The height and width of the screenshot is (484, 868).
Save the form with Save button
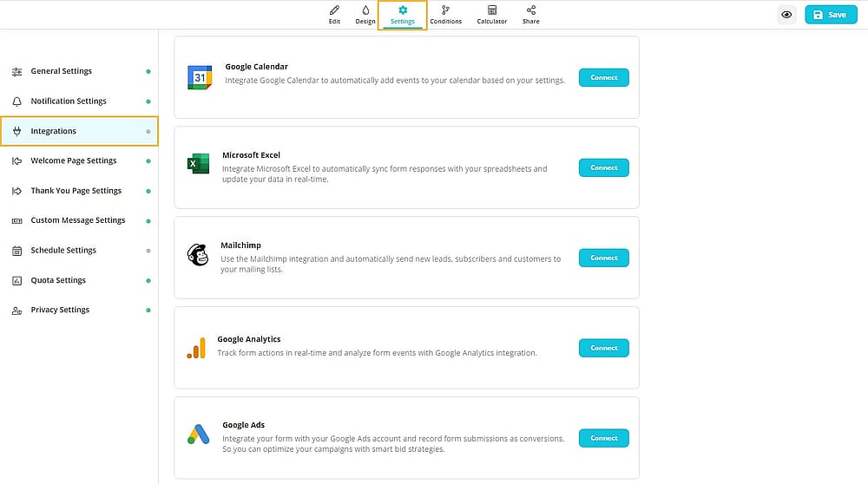[x=831, y=15]
